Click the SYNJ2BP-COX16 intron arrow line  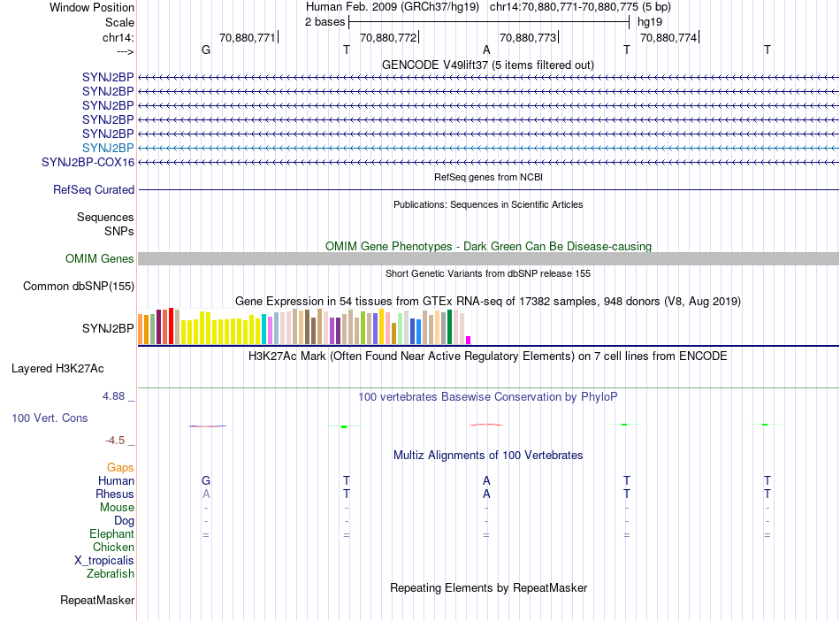[488, 163]
